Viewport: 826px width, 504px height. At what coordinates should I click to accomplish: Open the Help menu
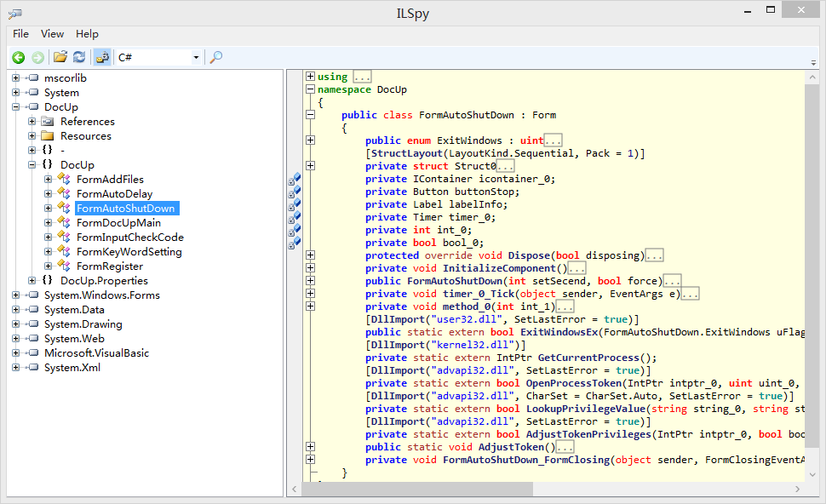tap(87, 34)
